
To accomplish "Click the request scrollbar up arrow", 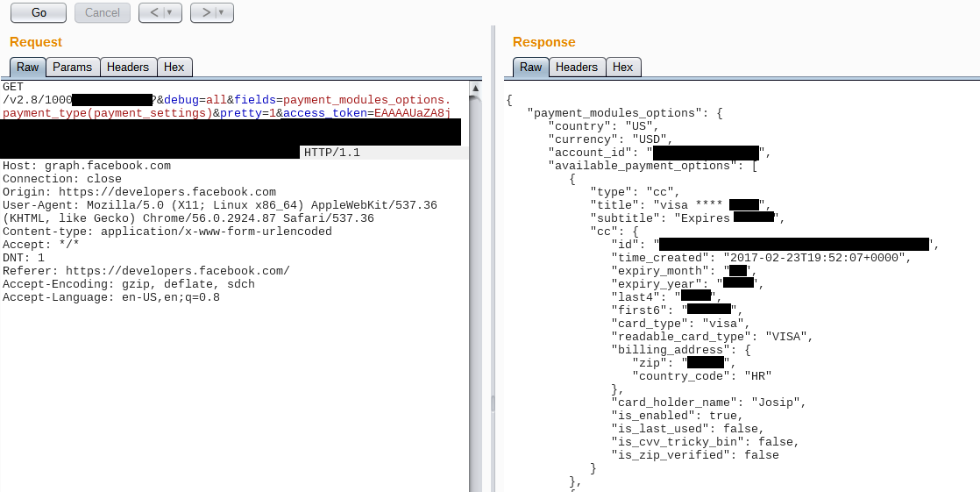I will (x=476, y=89).
